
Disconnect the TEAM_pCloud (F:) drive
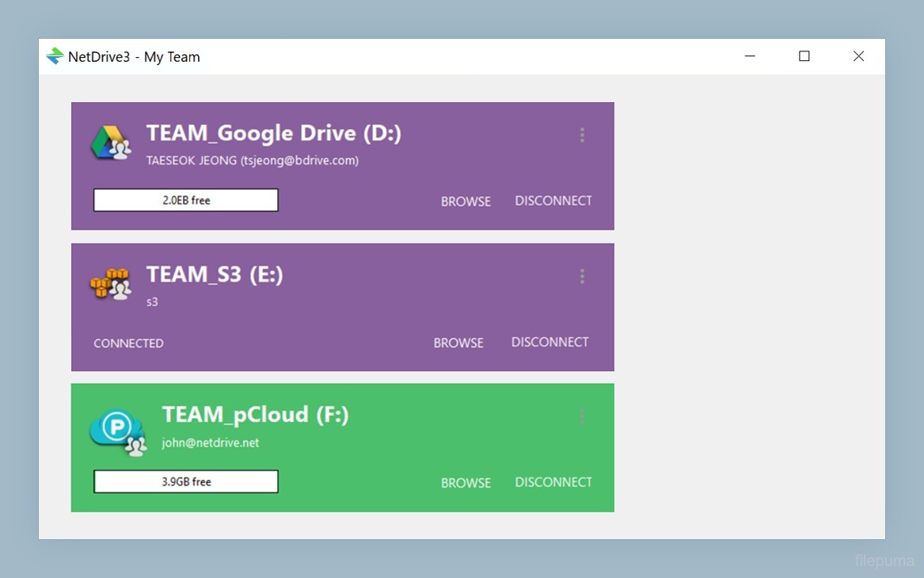pos(553,482)
